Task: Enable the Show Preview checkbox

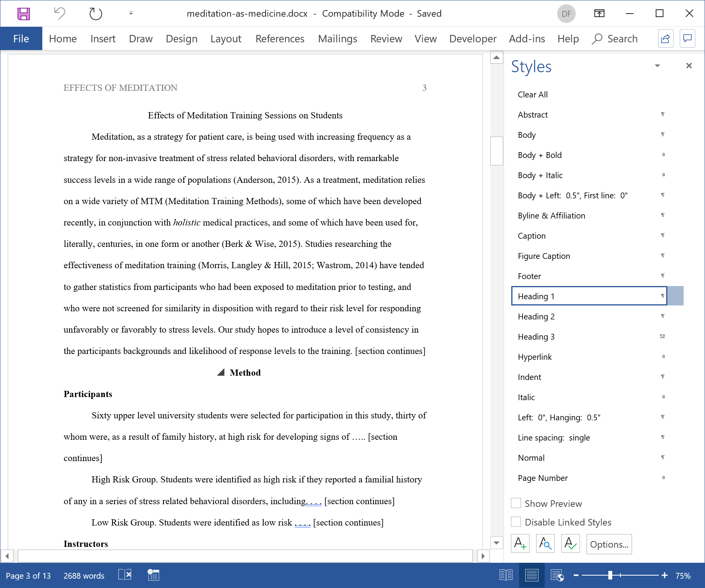Action: 516,503
